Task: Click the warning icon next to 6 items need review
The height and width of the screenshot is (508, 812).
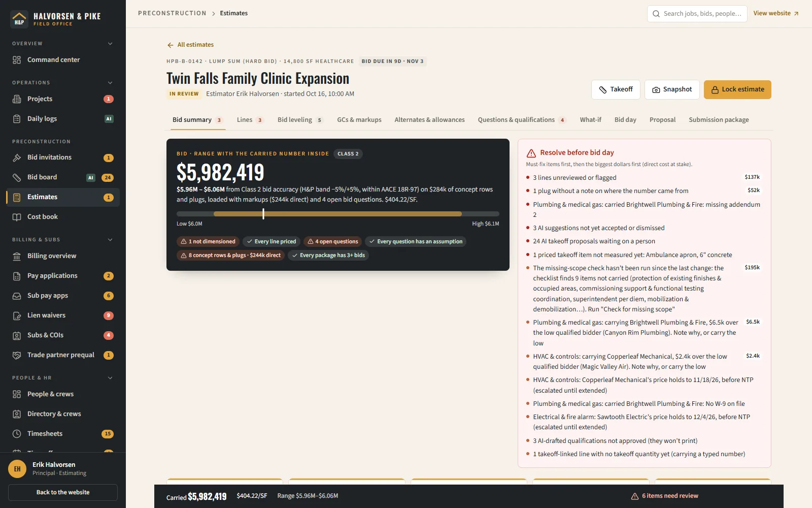Action: click(634, 496)
